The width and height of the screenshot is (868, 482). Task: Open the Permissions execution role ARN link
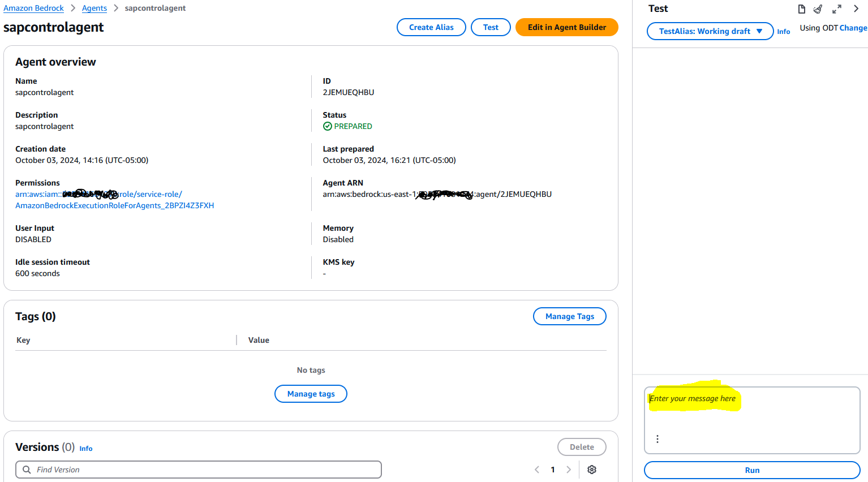pos(115,200)
